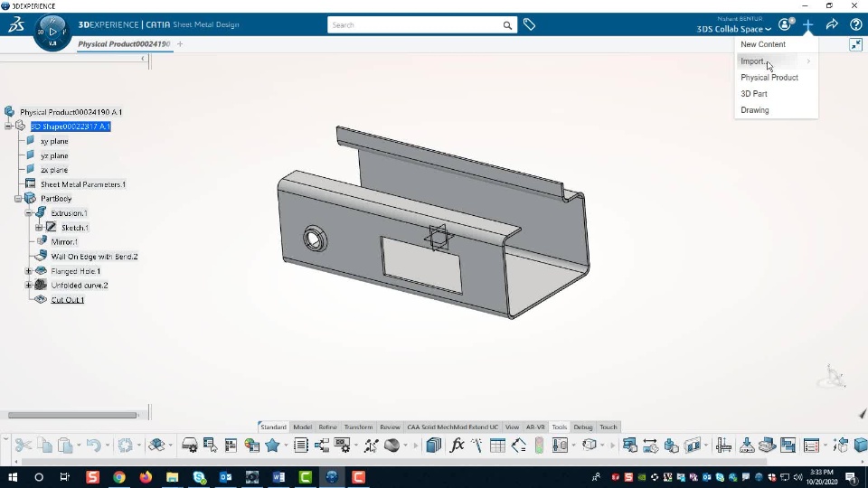The image size is (868, 488).
Task: Toggle fullscreen expand icon at top right
Action: pyautogui.click(x=856, y=45)
